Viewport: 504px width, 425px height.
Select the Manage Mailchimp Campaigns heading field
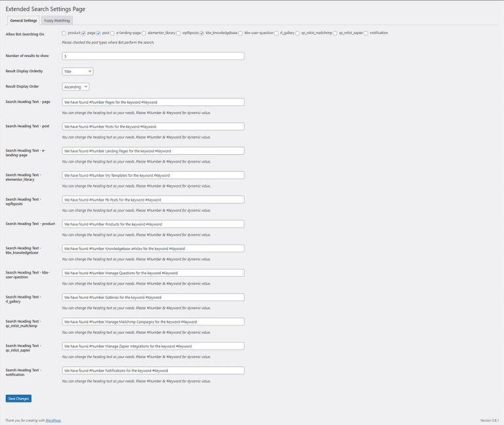153,322
